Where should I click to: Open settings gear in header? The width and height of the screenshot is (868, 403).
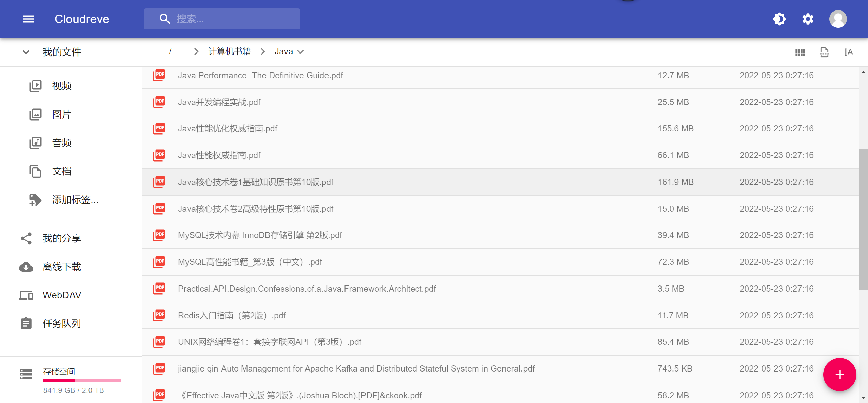coord(808,19)
